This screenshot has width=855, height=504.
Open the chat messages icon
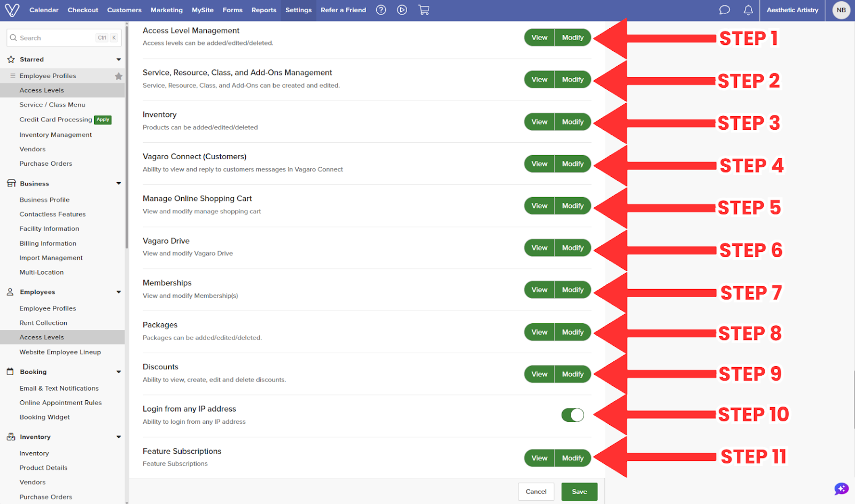click(x=725, y=10)
